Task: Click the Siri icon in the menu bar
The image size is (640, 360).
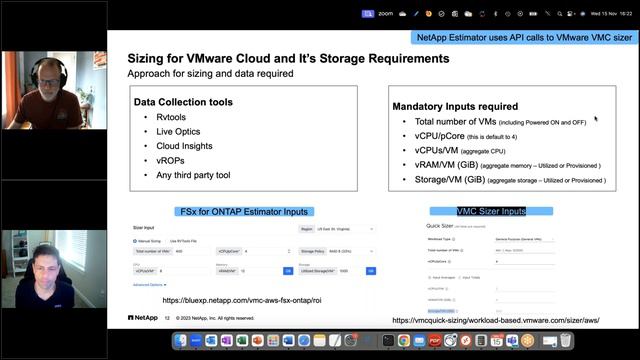Action: pos(583,14)
